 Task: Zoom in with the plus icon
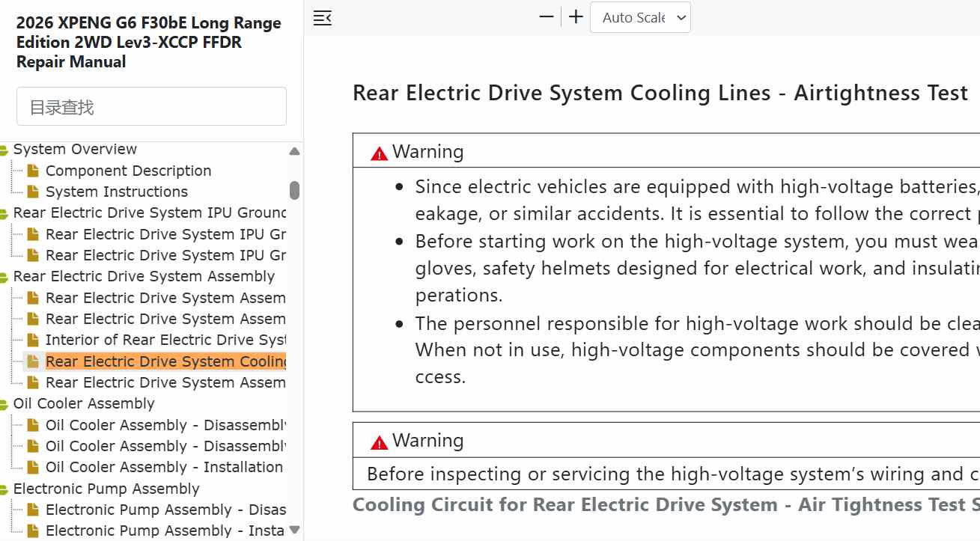click(576, 17)
